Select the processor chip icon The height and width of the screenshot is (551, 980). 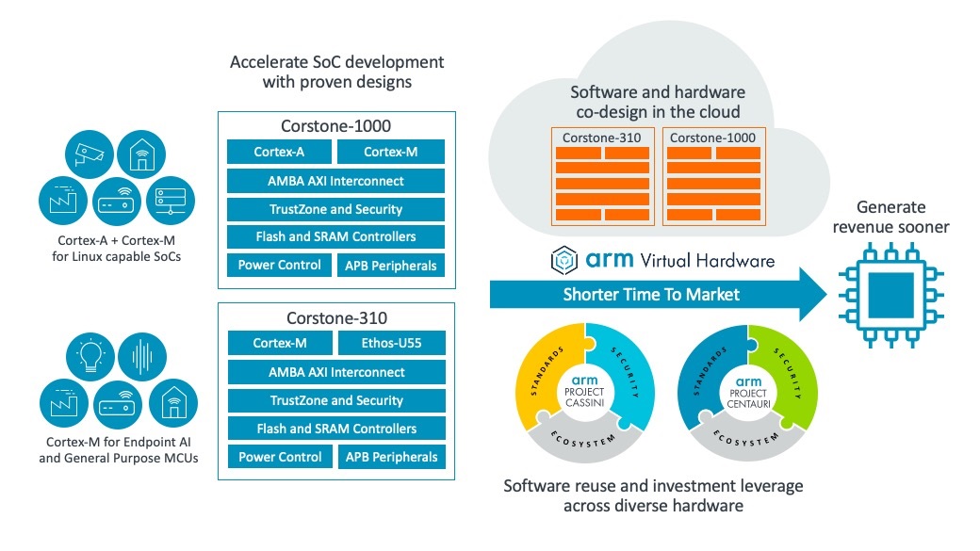[890, 296]
